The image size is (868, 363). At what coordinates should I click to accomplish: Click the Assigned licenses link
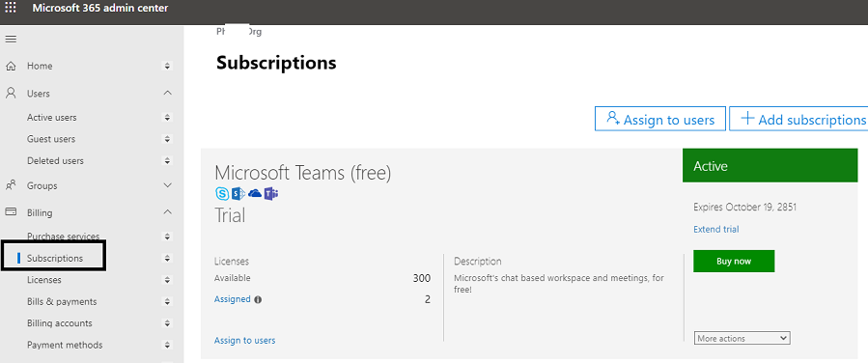233,299
